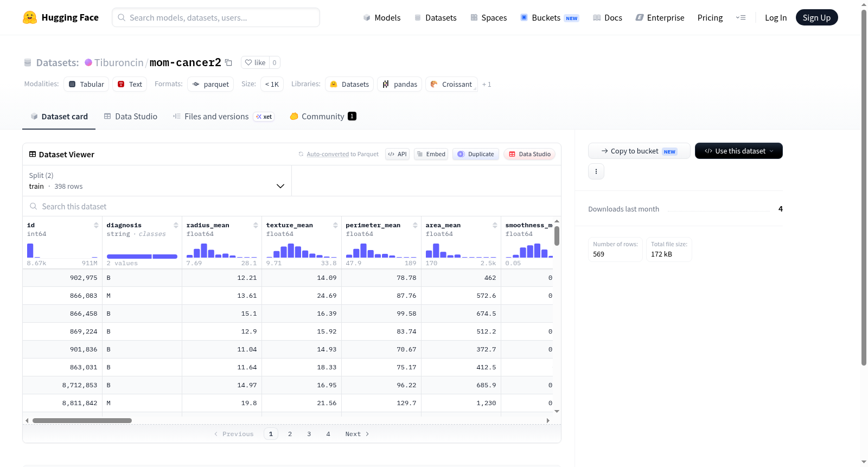Viewport: 868px width, 467px height.
Task: Open the Models menu item
Action: pos(382,17)
